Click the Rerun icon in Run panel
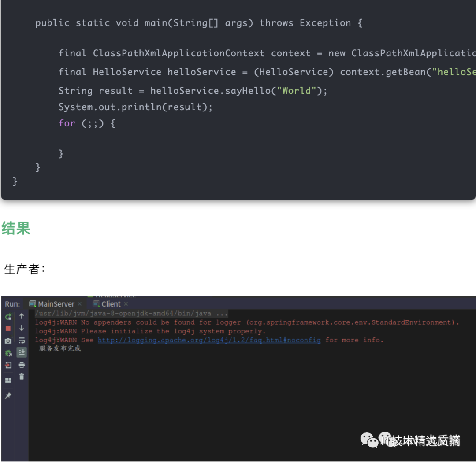Screen dimensions: 476x462 click(x=8, y=316)
